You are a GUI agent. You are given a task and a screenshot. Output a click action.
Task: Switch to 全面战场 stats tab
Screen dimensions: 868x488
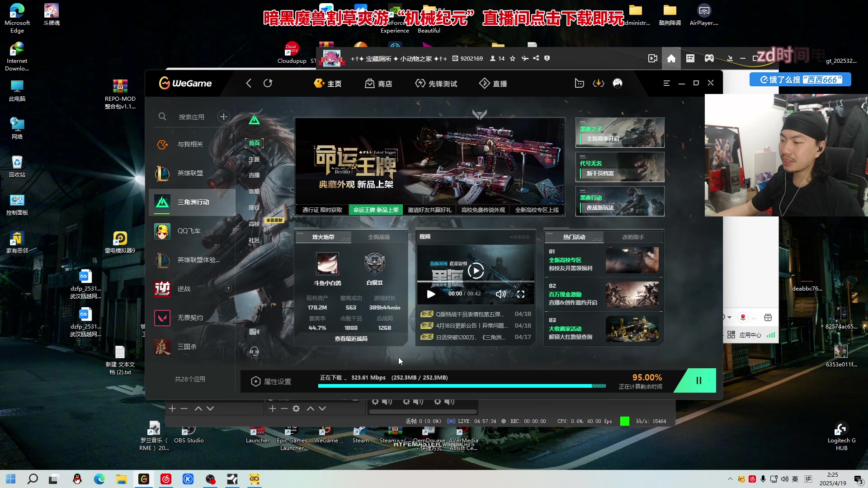(379, 237)
